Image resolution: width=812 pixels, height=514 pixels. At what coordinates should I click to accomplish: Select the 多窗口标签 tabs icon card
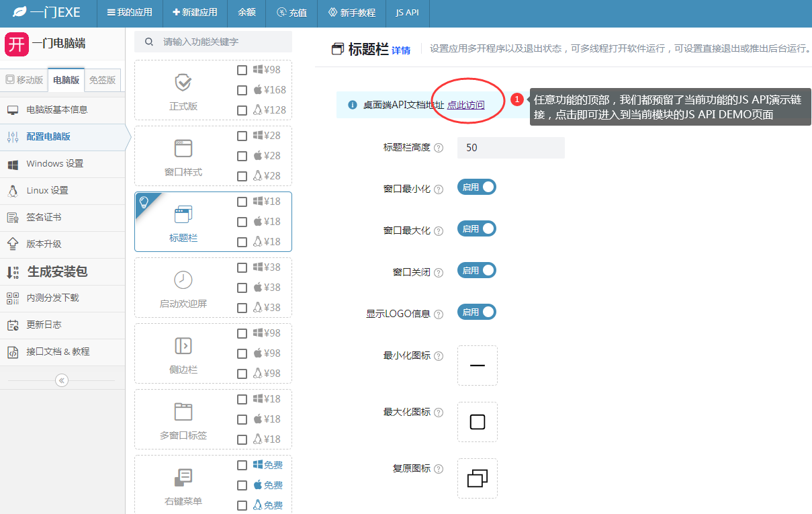click(183, 411)
